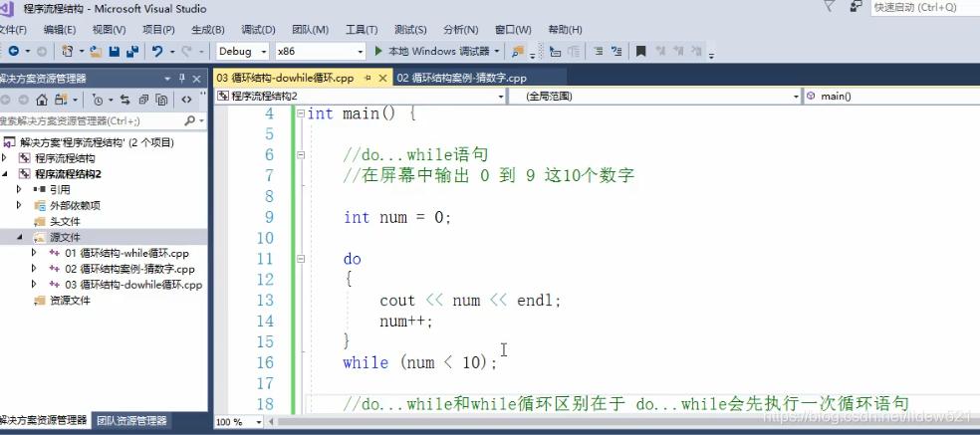Image resolution: width=980 pixels, height=435 pixels.
Task: Open the 调试(D) menu
Action: pos(258,30)
